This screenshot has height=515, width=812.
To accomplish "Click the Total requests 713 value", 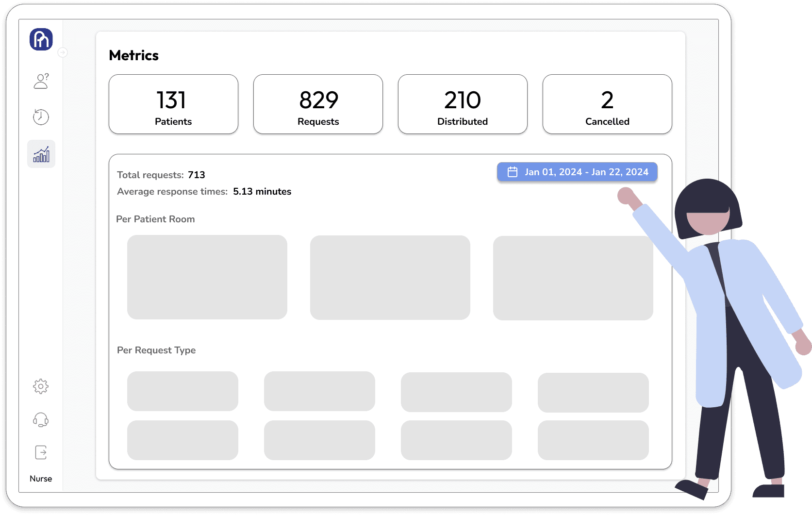I will [x=197, y=175].
